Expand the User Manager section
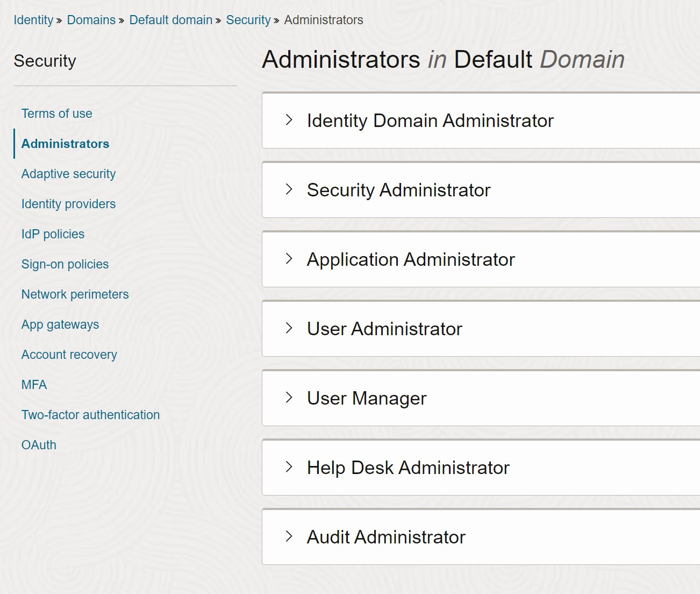This screenshot has width=700, height=594. pyautogui.click(x=289, y=398)
